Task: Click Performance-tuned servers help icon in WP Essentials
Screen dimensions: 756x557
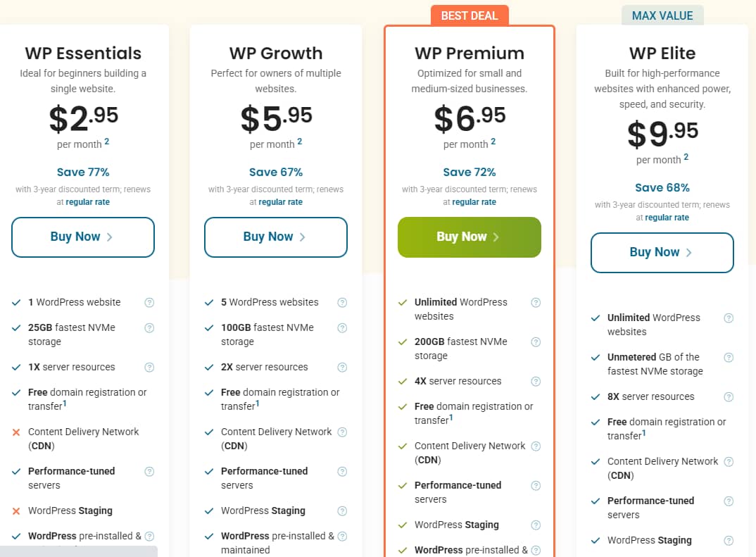Action: [x=149, y=472]
